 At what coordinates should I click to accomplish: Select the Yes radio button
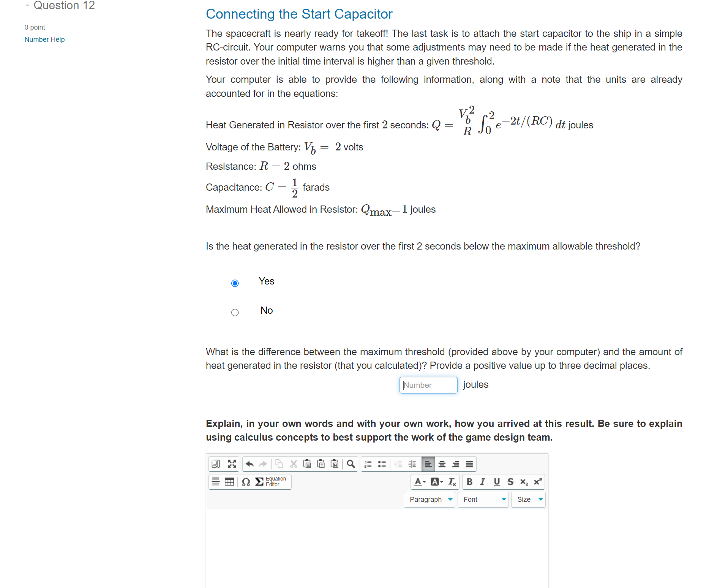tap(235, 283)
